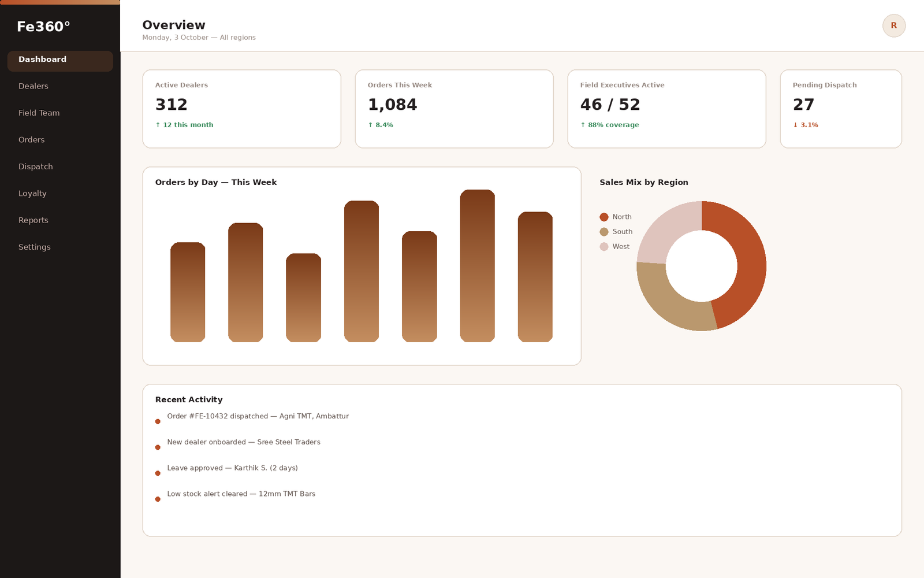The width and height of the screenshot is (924, 578).
Task: Open Field Executives Active card
Action: click(667, 109)
